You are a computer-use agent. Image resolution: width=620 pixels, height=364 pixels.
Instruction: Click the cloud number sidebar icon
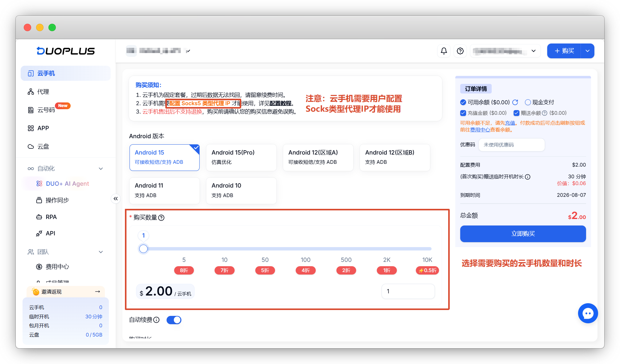31,110
